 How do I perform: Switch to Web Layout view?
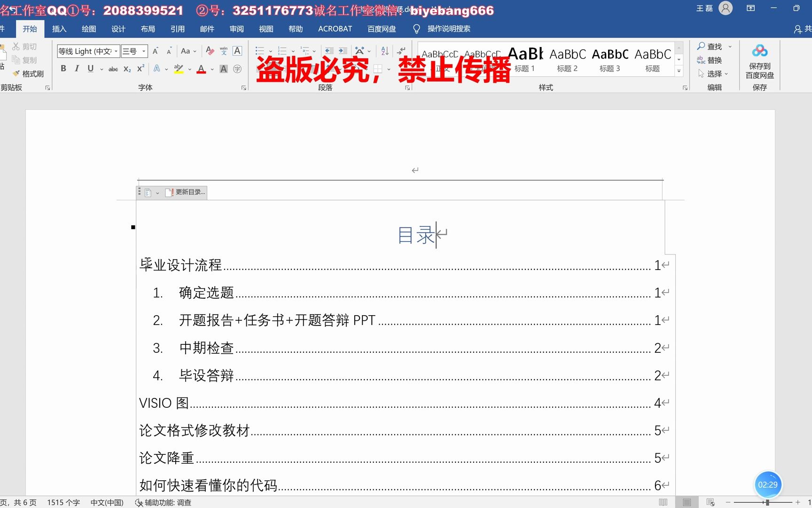click(x=710, y=502)
